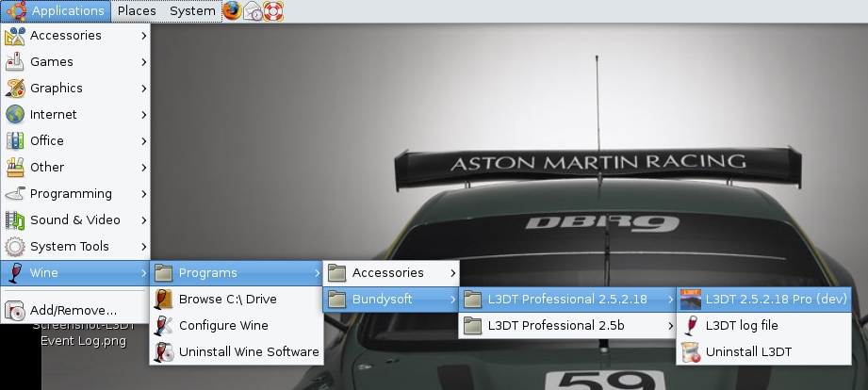
Task: Choose Uninstall Wine Software
Action: pyautogui.click(x=248, y=352)
